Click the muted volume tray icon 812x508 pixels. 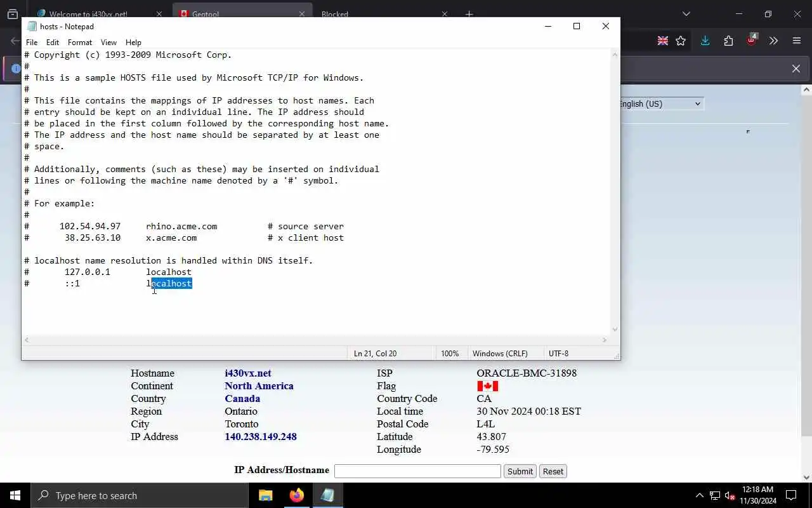[x=730, y=495]
